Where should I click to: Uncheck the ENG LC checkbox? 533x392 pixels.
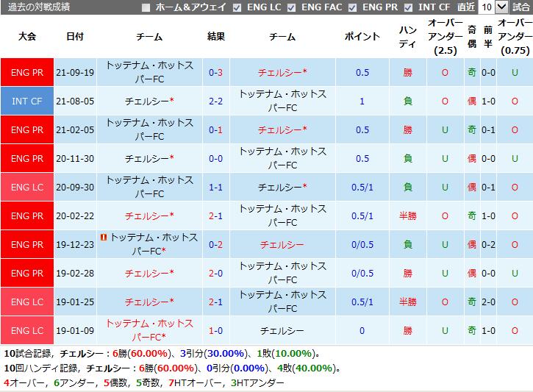237,7
